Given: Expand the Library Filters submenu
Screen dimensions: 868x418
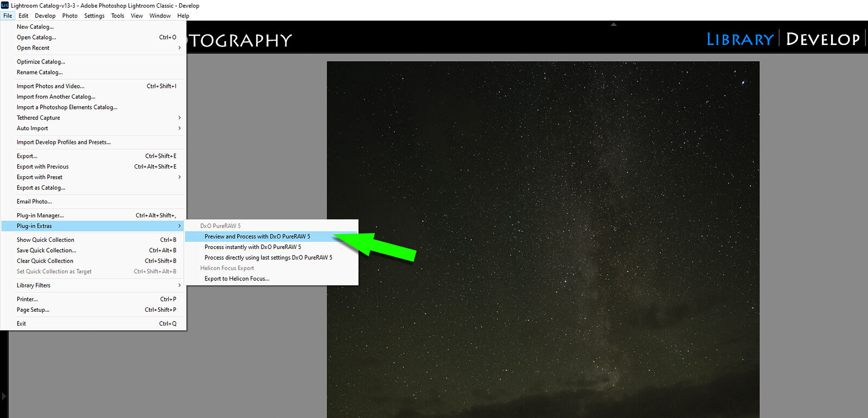Looking at the screenshot, I should (x=93, y=285).
